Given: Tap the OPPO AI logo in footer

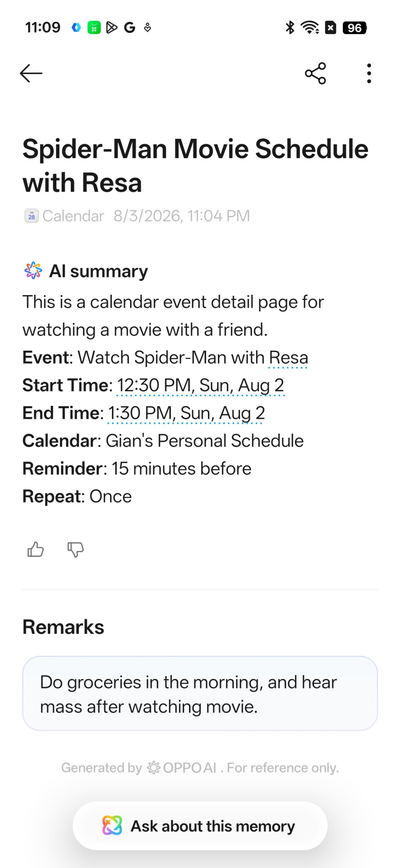Looking at the screenshot, I should click(x=181, y=768).
